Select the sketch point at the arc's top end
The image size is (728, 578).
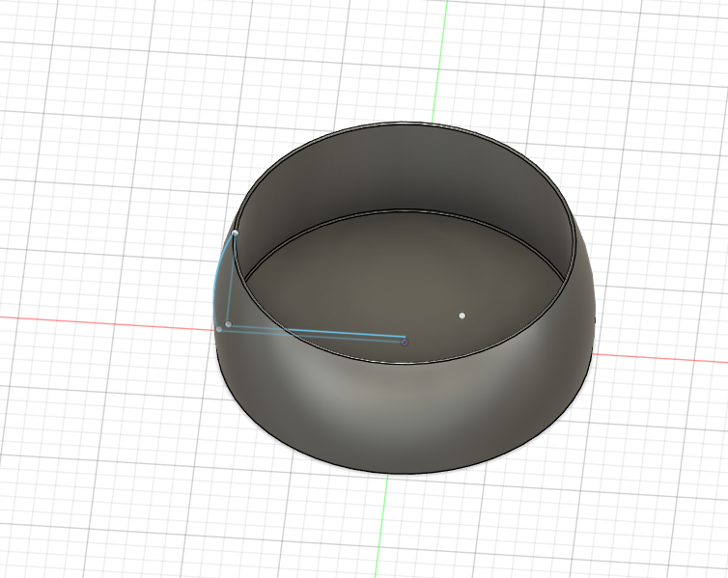[235, 233]
